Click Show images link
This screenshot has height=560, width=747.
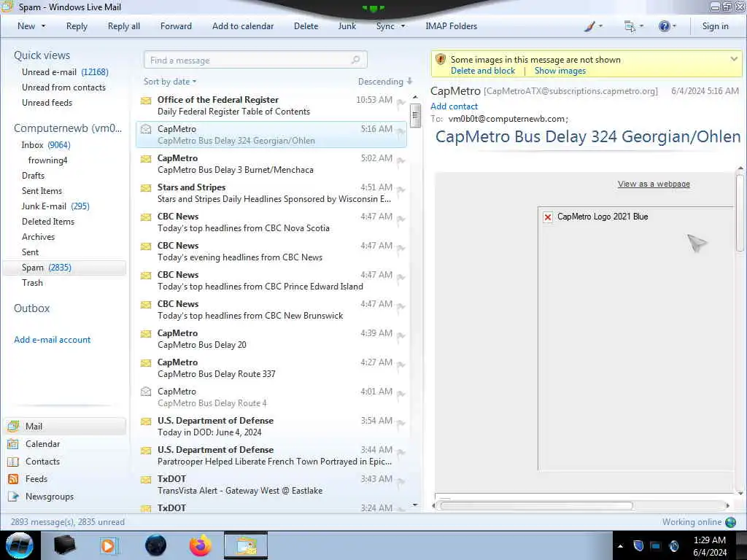(x=560, y=71)
